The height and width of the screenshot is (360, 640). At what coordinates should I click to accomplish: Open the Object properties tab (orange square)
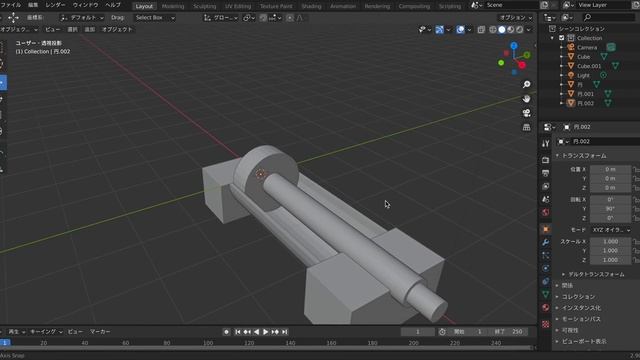point(546,229)
